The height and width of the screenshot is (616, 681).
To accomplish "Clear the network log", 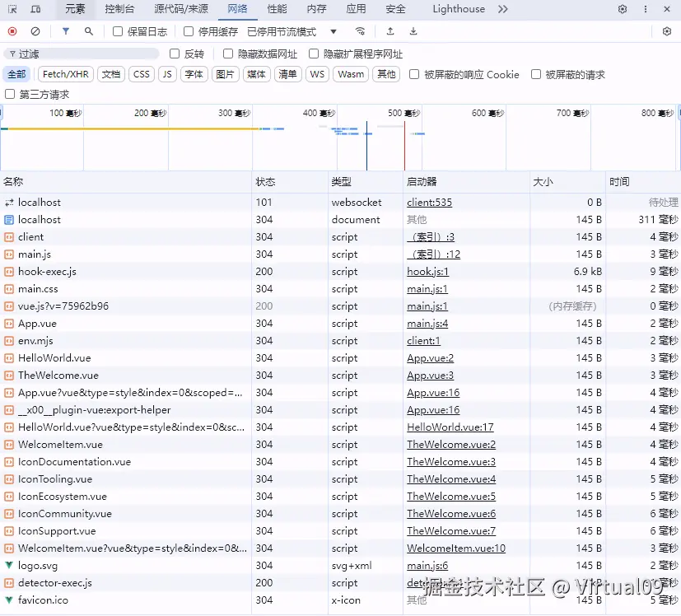I will coord(35,31).
